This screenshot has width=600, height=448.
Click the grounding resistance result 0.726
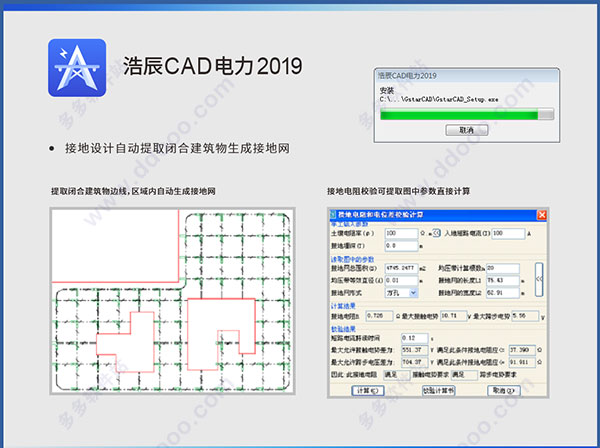379,316
